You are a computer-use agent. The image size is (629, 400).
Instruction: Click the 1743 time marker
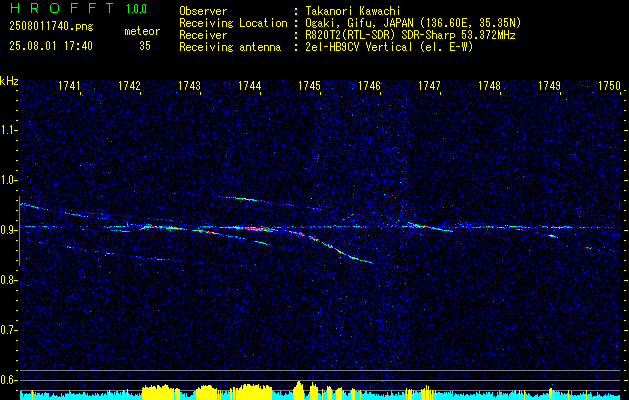click(189, 86)
